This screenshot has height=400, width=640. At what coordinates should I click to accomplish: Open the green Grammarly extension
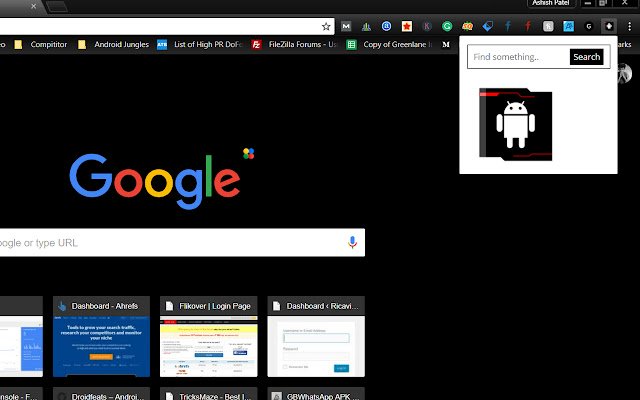447,27
